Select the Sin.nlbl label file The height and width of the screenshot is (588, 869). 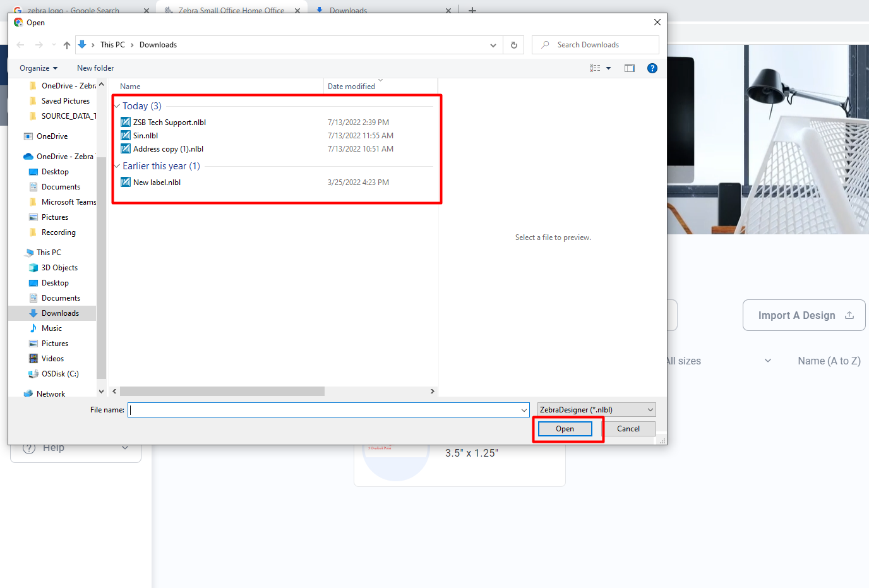144,135
